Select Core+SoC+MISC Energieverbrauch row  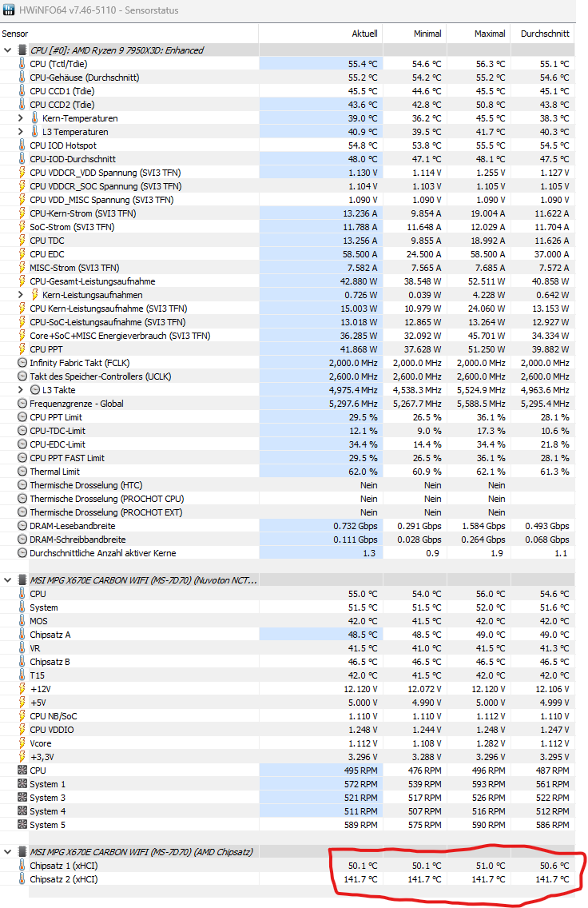coord(288,336)
